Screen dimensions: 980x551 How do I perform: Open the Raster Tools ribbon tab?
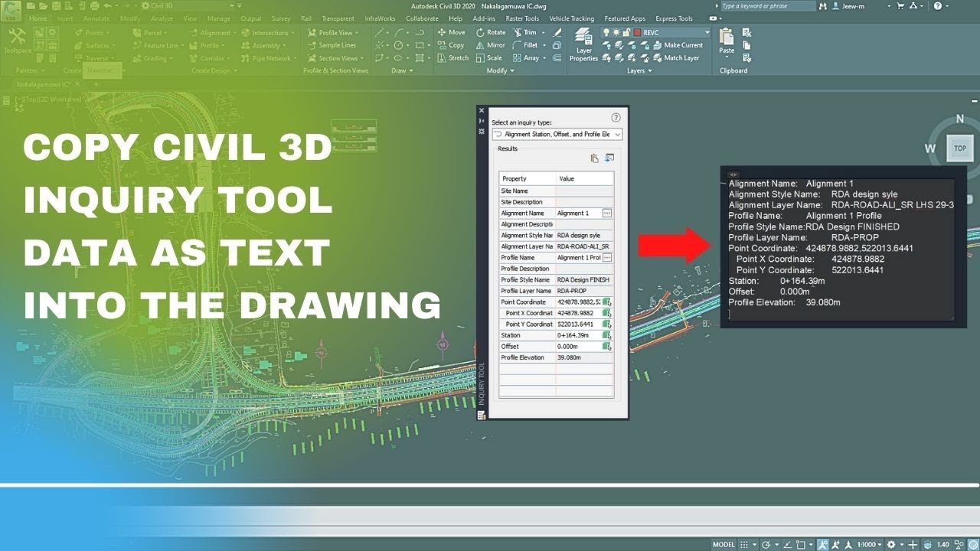point(521,18)
